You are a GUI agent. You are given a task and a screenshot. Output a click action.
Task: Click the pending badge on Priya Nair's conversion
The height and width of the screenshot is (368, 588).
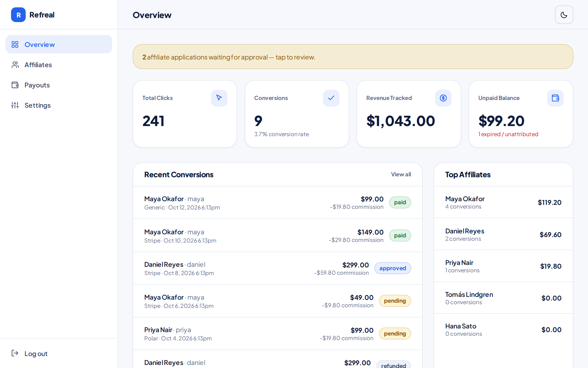pyautogui.click(x=395, y=334)
